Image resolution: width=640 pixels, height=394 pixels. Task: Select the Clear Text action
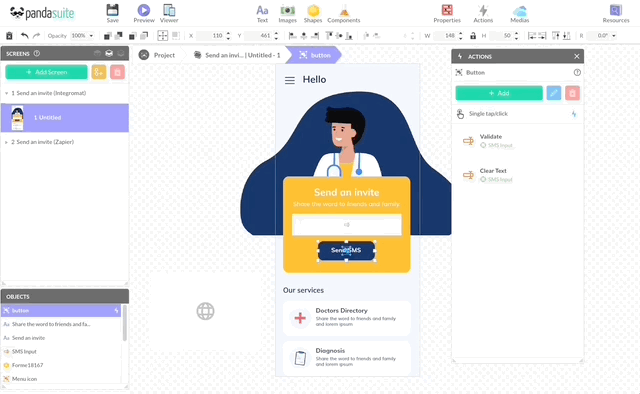click(518, 175)
